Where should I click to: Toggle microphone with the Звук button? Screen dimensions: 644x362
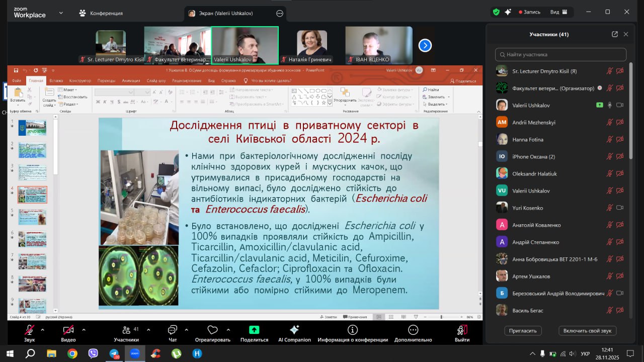pos(29,330)
